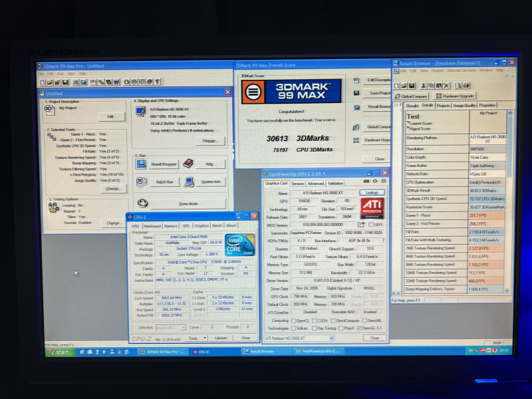Click the purple help book icon
532x399 pixels.
[x=188, y=164]
